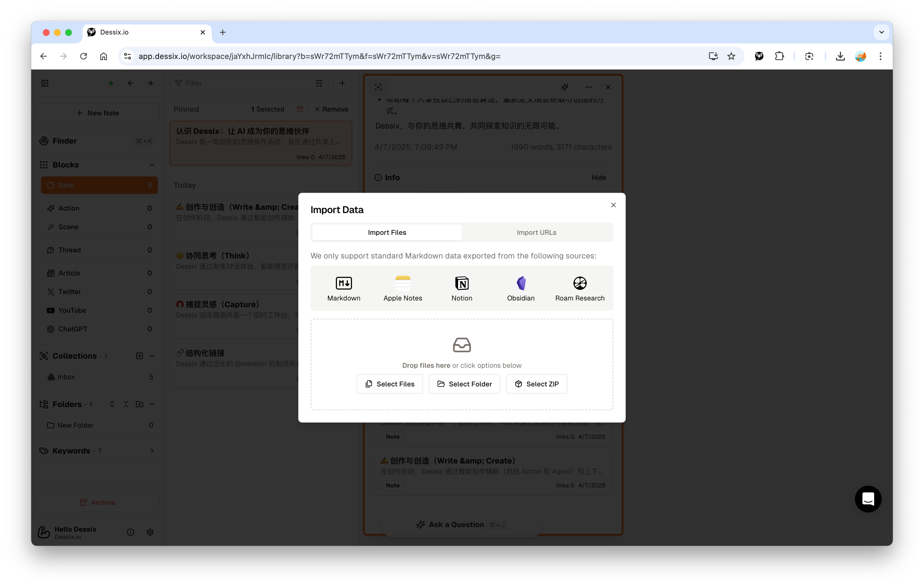Screen dimensions: 924x587
Task: Click the file drop zone inbox icon
Action: tap(462, 345)
